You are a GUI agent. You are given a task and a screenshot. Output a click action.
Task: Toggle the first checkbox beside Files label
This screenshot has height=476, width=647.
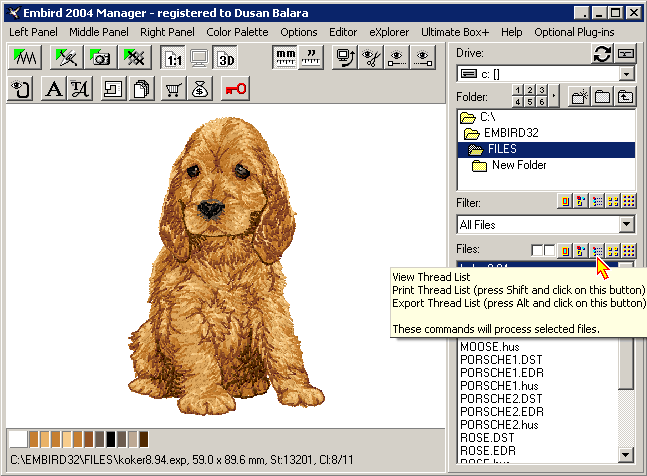(x=537, y=250)
